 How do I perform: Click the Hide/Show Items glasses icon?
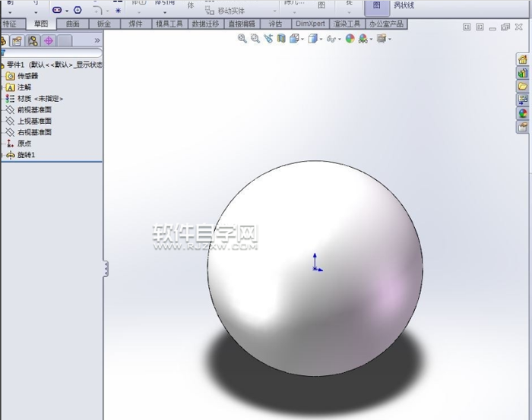tap(331, 39)
